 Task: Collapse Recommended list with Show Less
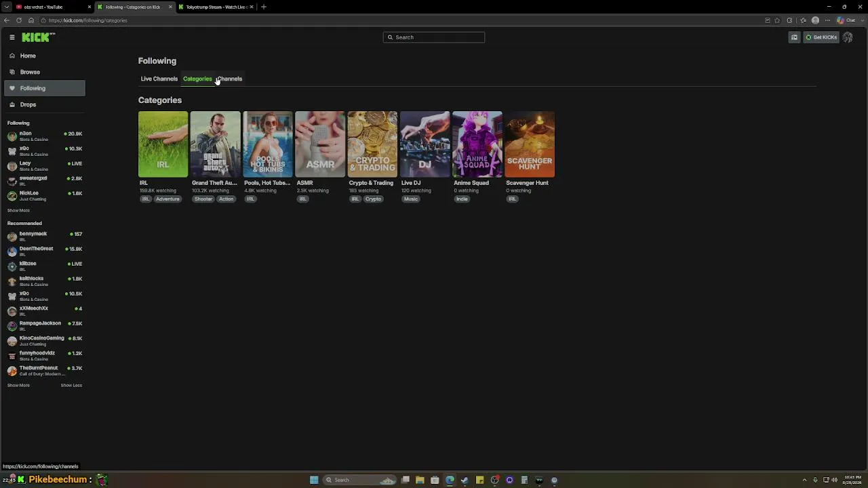pos(71,385)
